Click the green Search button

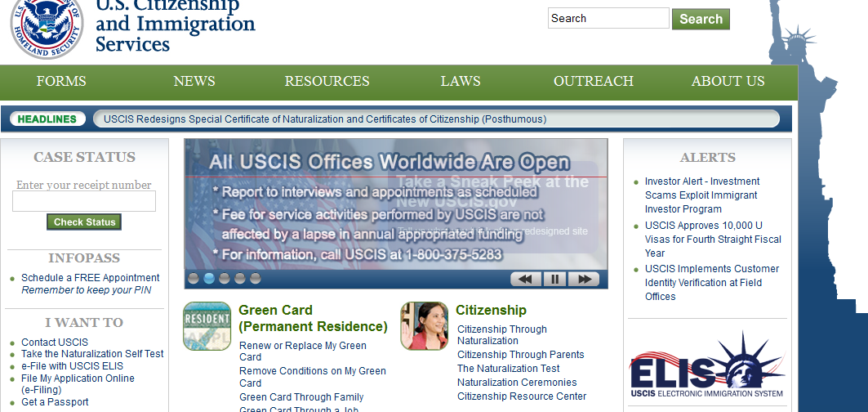point(701,19)
